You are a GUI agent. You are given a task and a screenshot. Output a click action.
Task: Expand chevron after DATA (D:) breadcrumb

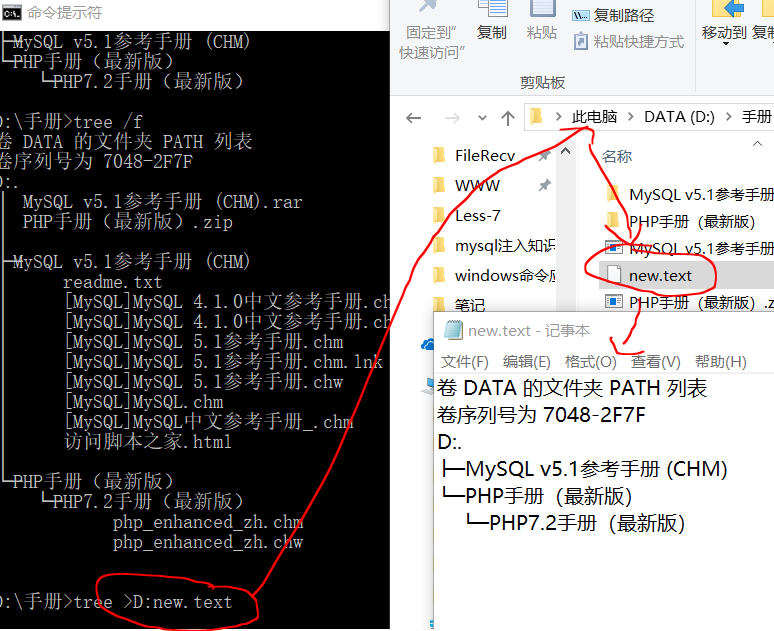pyautogui.click(x=729, y=117)
